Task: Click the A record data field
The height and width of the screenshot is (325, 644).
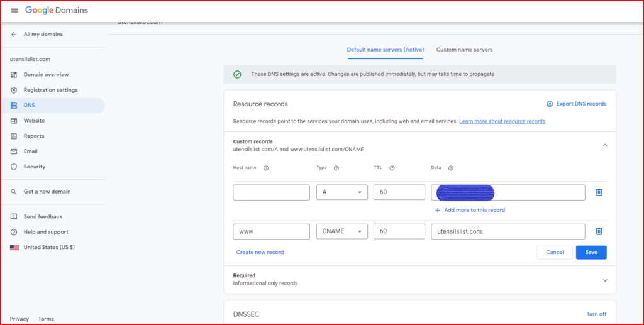Action: coord(508,192)
